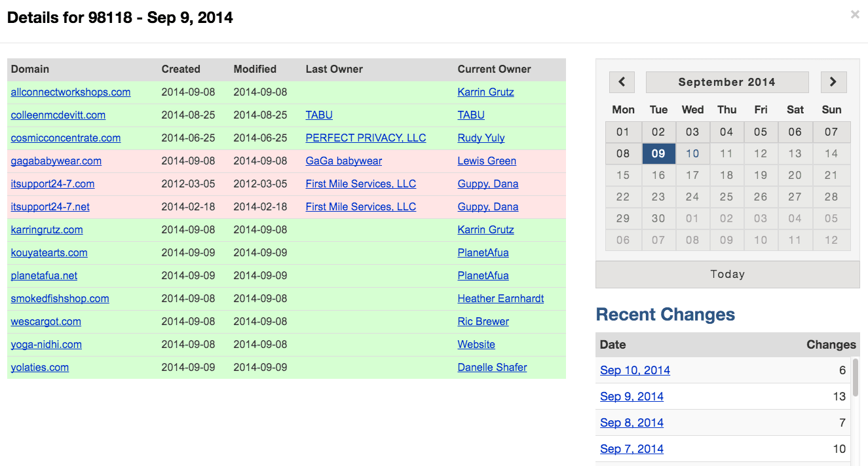Open cosmicconcentrate.com domain link

(66, 138)
